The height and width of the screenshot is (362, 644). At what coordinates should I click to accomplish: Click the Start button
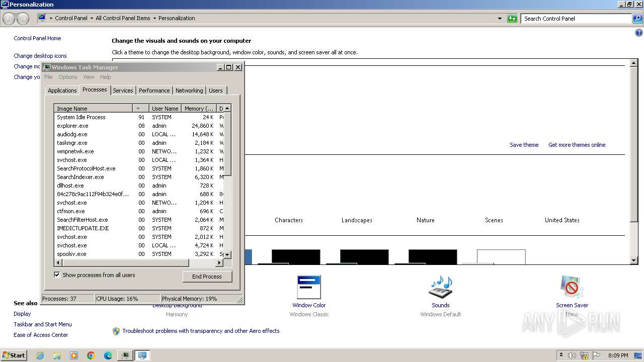[x=14, y=355]
